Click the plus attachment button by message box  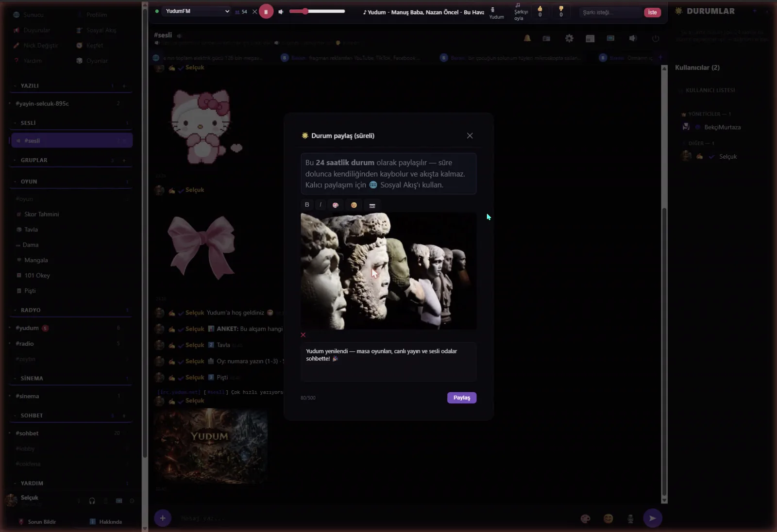163,518
